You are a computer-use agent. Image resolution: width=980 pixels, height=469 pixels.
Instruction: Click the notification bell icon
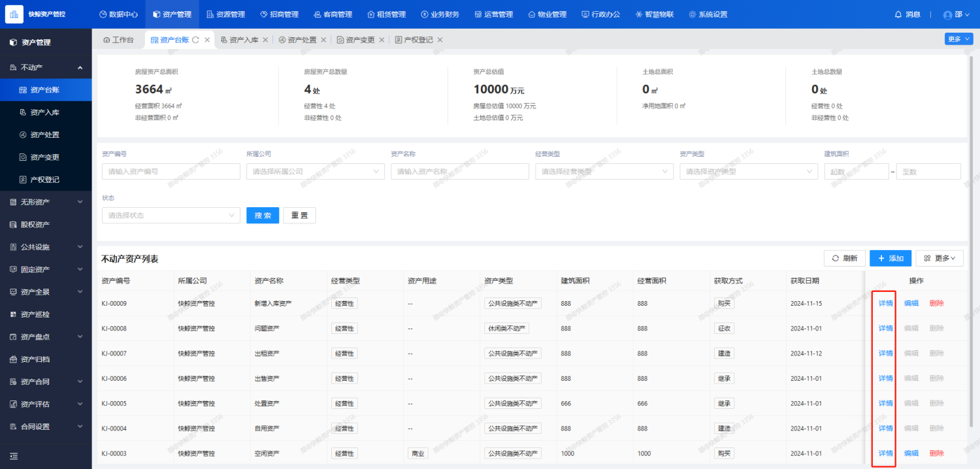(898, 14)
